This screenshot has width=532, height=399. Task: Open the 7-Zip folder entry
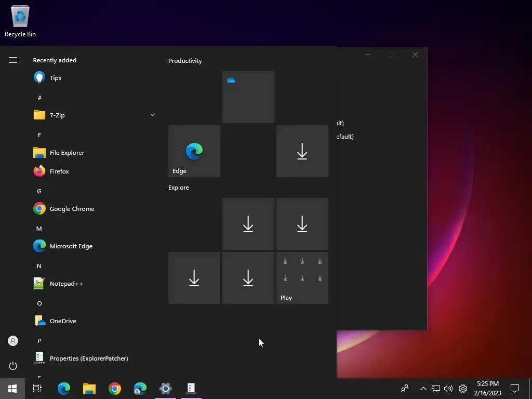(x=95, y=115)
